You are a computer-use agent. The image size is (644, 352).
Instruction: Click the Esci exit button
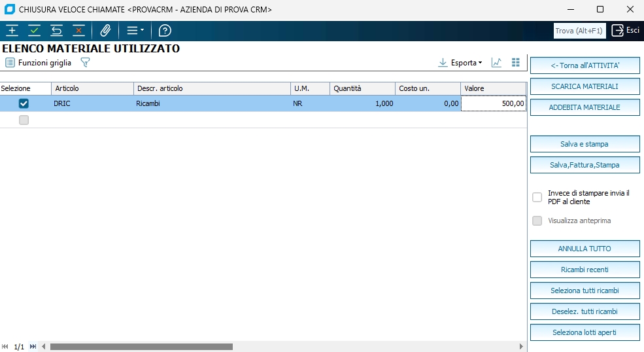tap(626, 31)
